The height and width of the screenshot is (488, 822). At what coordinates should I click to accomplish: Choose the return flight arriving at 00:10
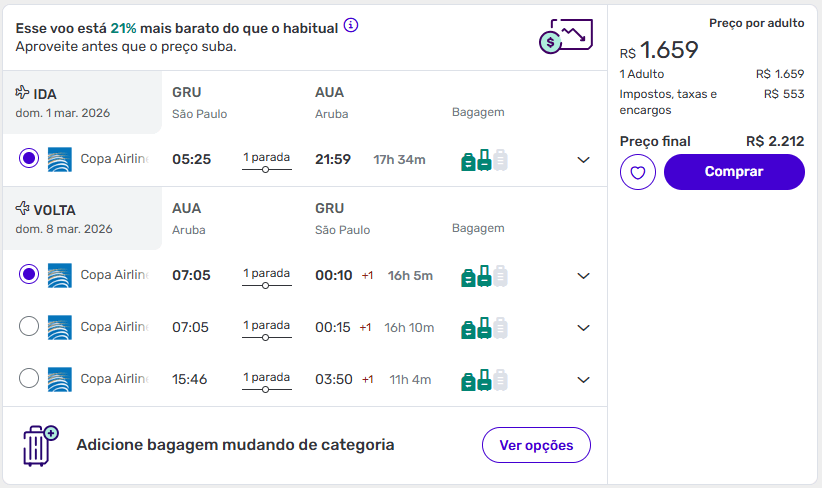coord(29,274)
